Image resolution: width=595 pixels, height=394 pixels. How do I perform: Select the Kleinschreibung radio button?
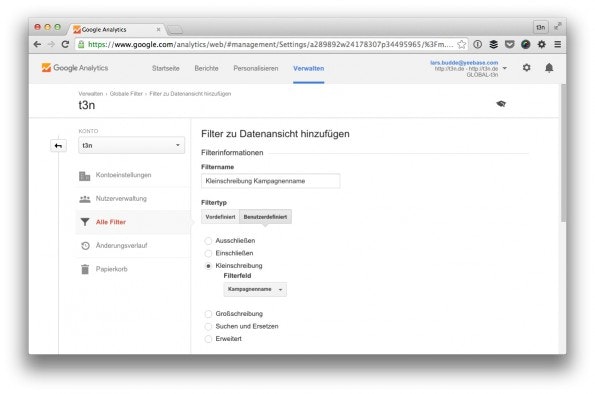click(208, 266)
